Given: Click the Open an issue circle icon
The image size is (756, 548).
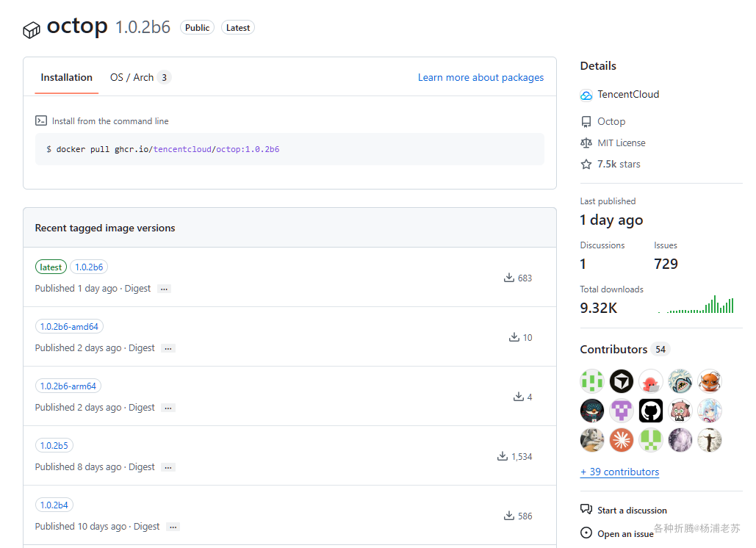Looking at the screenshot, I should tap(586, 533).
